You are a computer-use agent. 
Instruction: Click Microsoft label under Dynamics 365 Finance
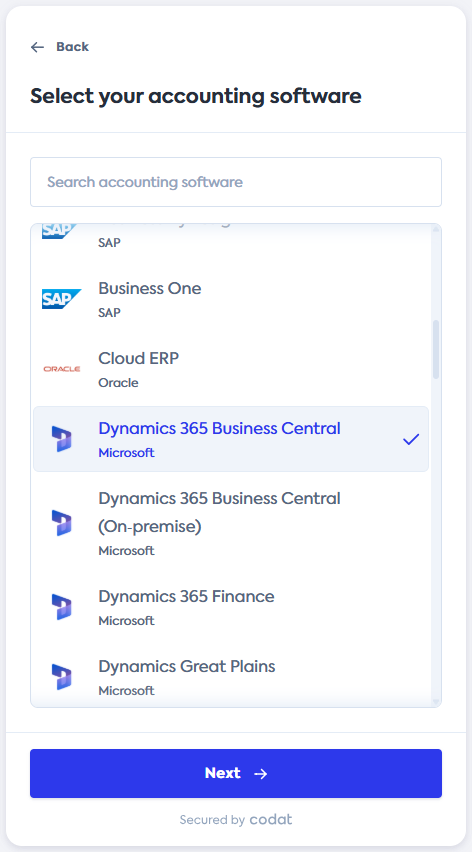click(x=127, y=621)
